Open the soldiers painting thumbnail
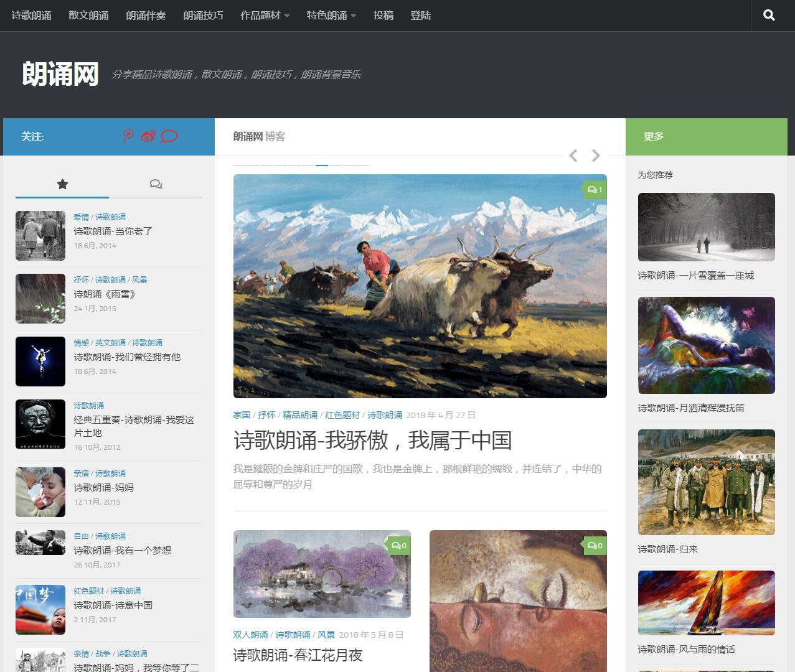795x672 pixels. pos(707,482)
